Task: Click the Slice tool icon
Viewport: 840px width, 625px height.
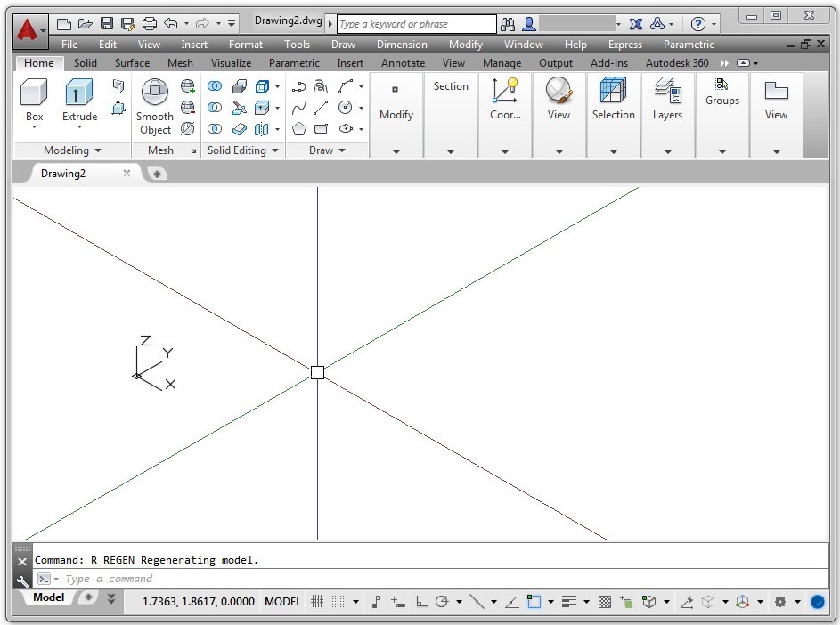Action: coord(239,108)
